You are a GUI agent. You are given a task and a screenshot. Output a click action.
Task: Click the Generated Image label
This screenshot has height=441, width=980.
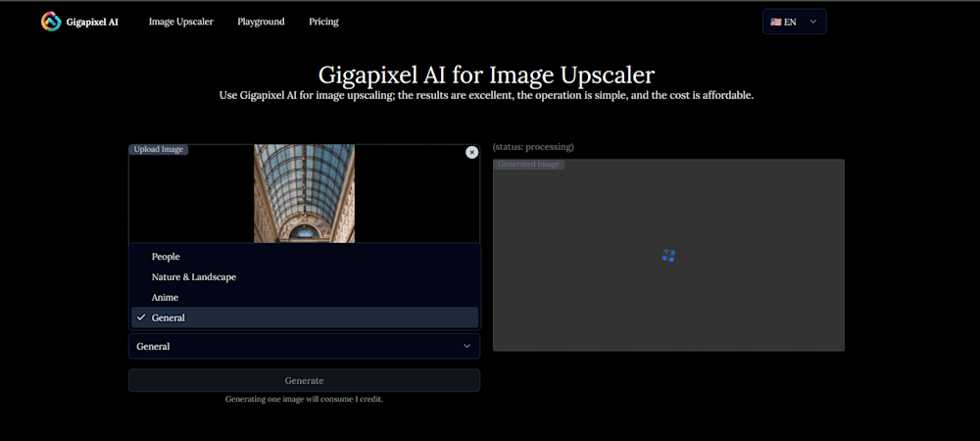529,165
